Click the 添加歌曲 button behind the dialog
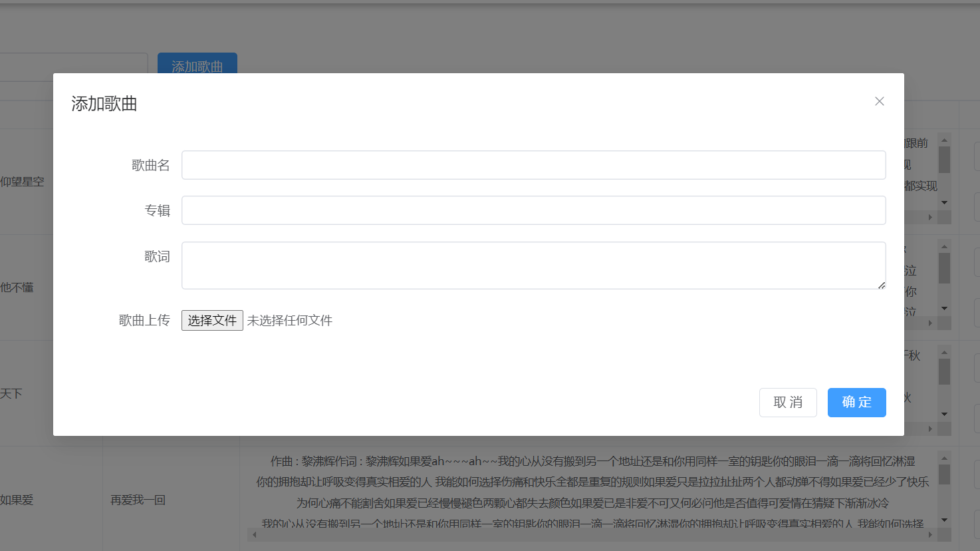980x551 pixels. pyautogui.click(x=197, y=64)
